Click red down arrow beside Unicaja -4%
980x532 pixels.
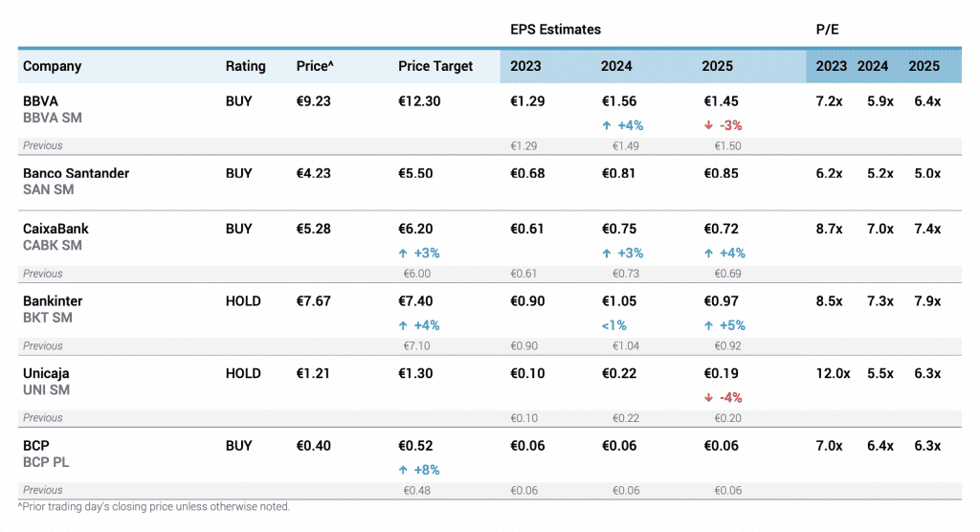click(708, 398)
